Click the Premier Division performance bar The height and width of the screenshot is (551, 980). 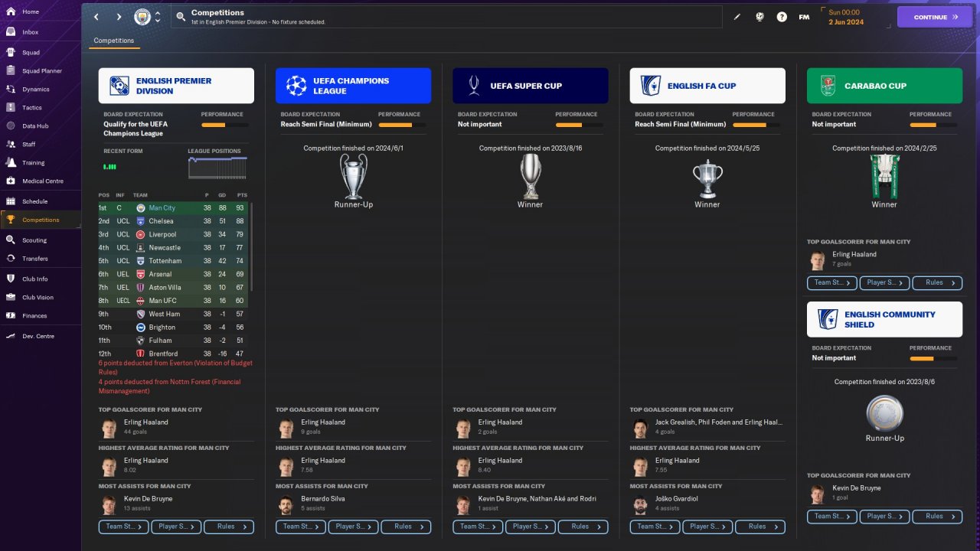224,125
